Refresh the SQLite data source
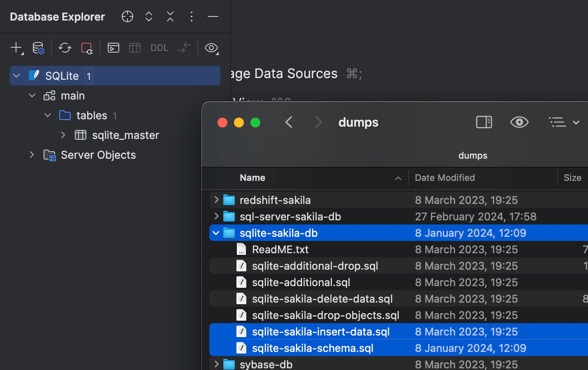The width and height of the screenshot is (588, 370). tap(65, 48)
